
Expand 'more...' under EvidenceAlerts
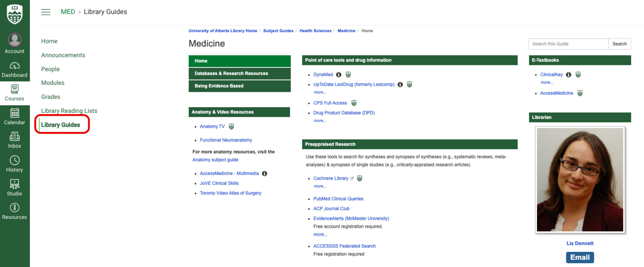point(320,234)
